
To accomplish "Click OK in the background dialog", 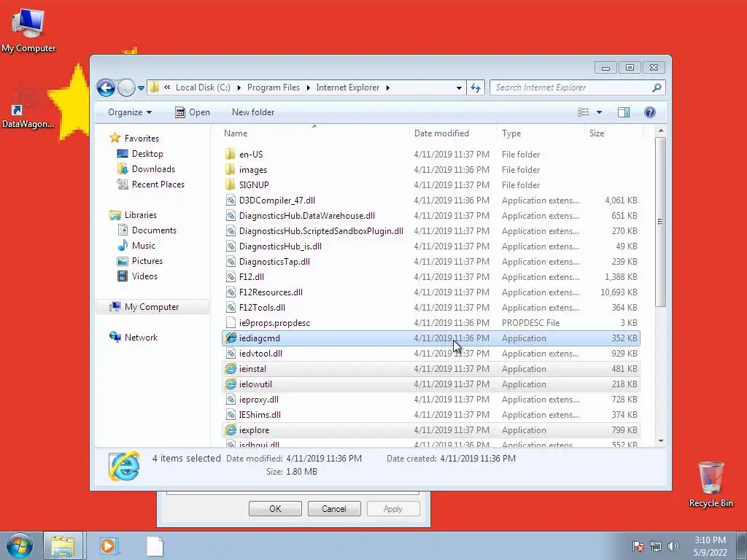I will [275, 508].
